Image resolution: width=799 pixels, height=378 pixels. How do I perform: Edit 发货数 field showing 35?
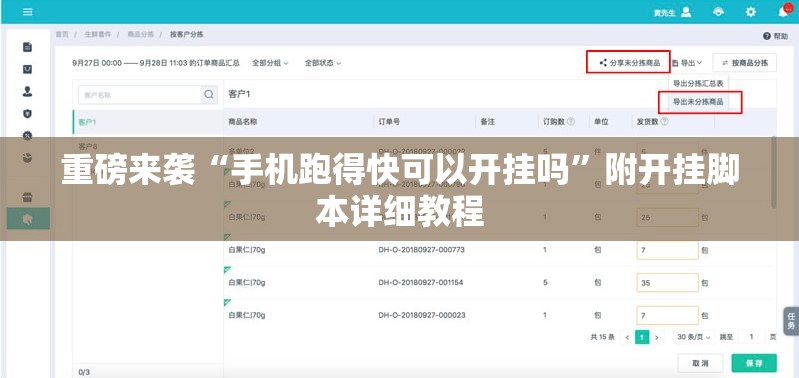click(668, 283)
